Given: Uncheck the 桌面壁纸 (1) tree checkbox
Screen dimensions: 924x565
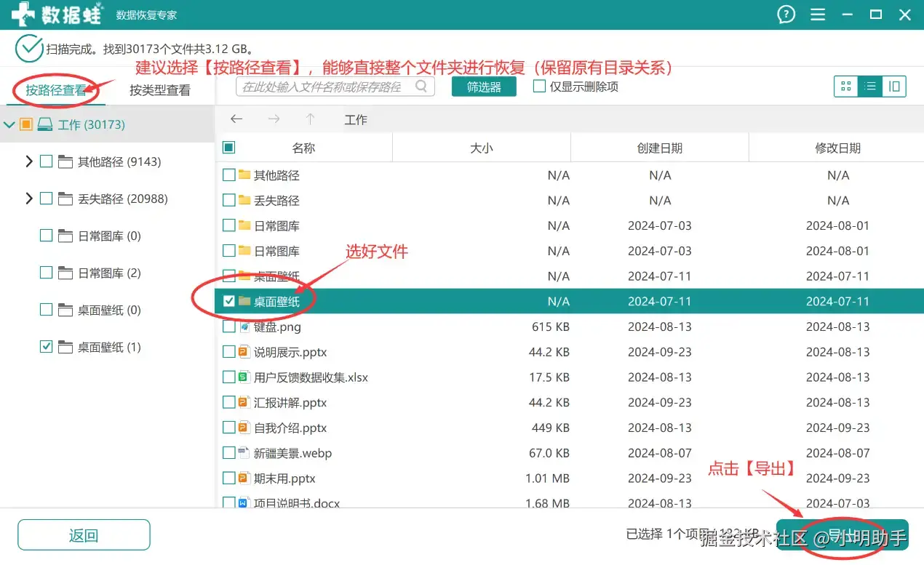Looking at the screenshot, I should coord(46,347).
